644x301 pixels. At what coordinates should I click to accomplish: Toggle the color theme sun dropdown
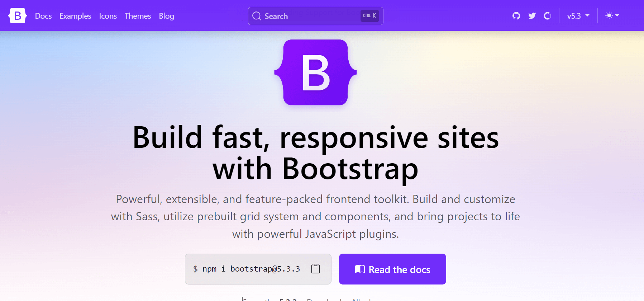pos(612,16)
